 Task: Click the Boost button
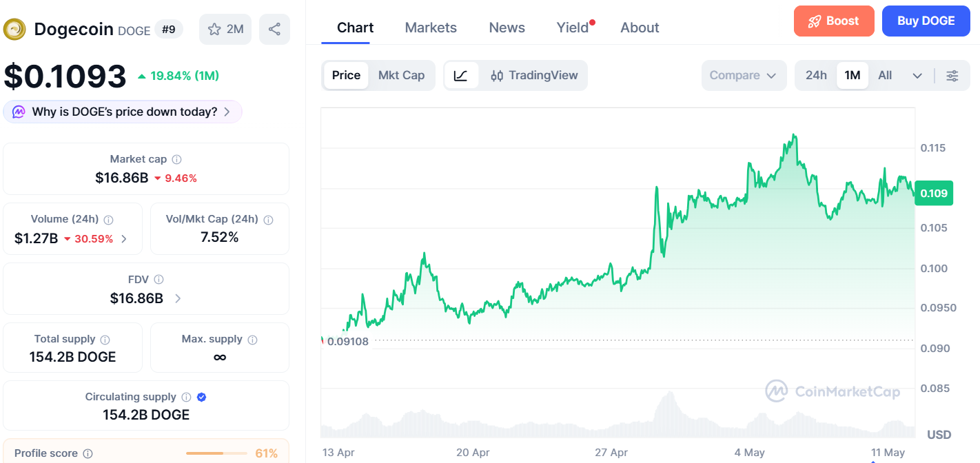point(834,21)
